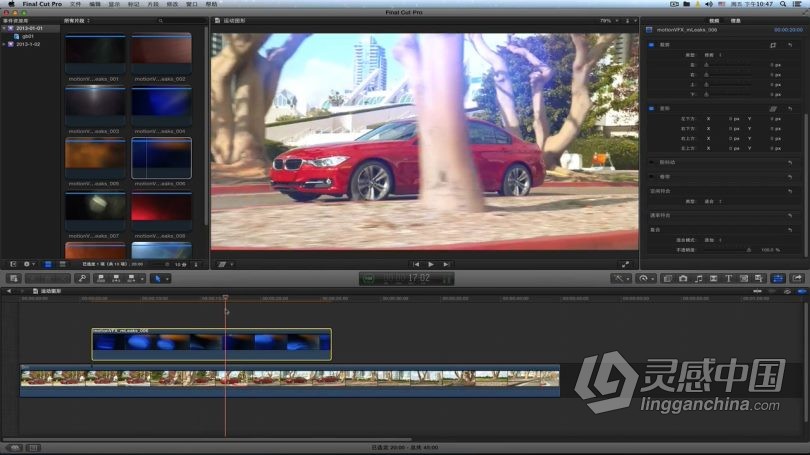Click the playhead marker on timeline ruler
810x455 pixels.
pos(225,298)
